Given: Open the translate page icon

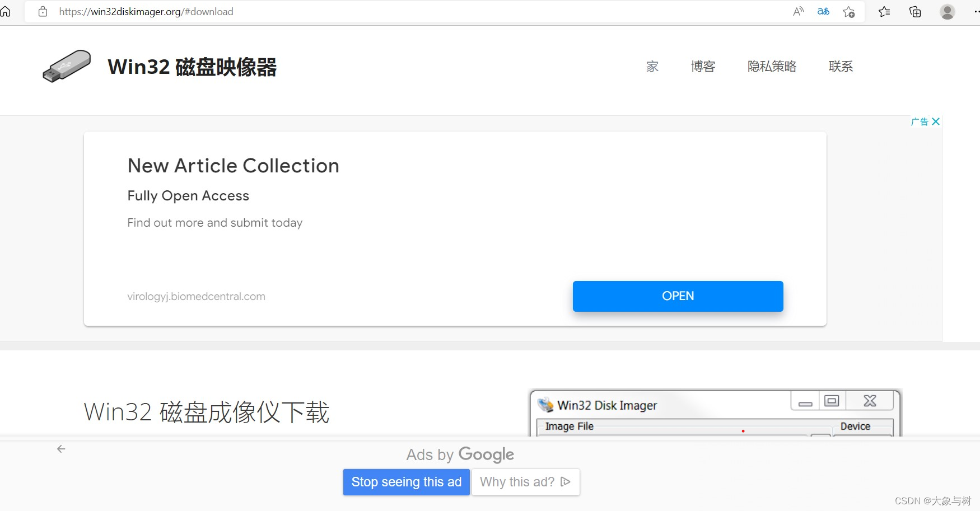Looking at the screenshot, I should (x=823, y=11).
